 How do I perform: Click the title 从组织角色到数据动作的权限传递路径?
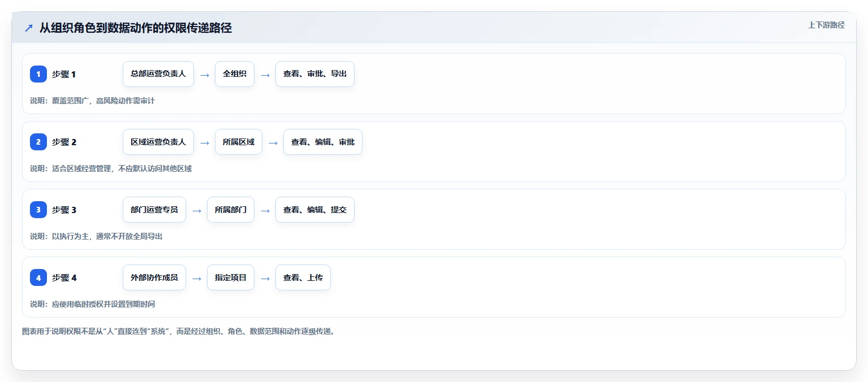pyautogui.click(x=136, y=28)
